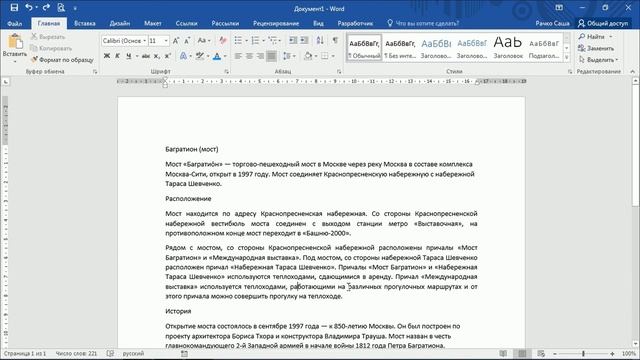Copy selection with Копировать
The image size is (640, 360).
tap(51, 48)
